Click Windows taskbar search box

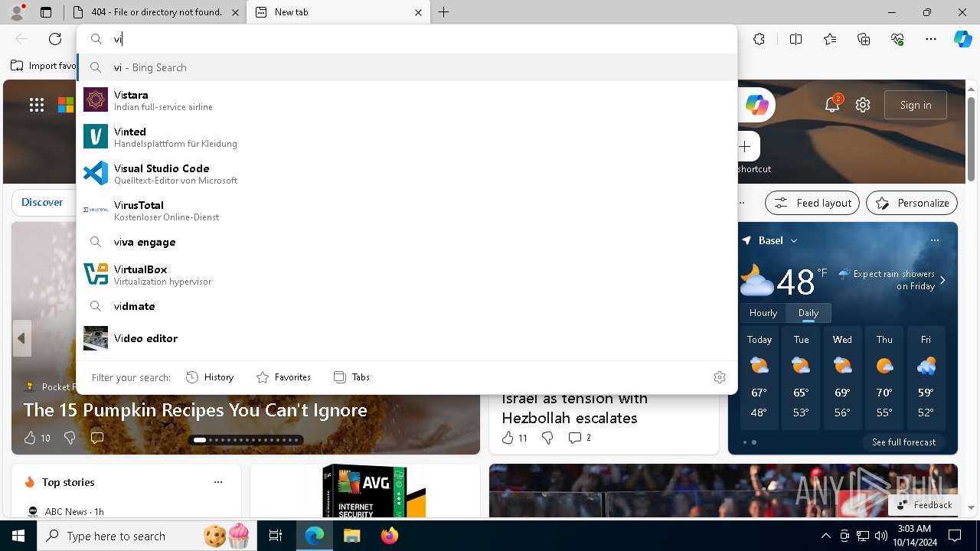148,536
